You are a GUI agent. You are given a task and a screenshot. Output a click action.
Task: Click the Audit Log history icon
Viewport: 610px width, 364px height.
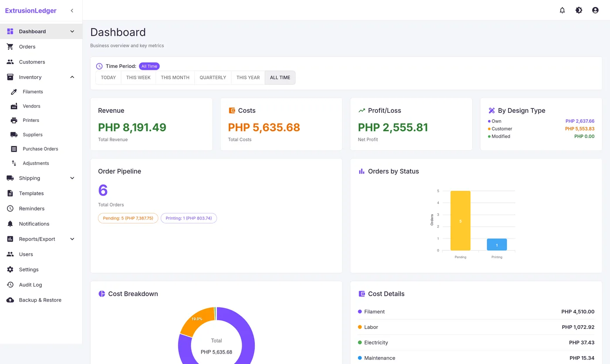coord(10,285)
